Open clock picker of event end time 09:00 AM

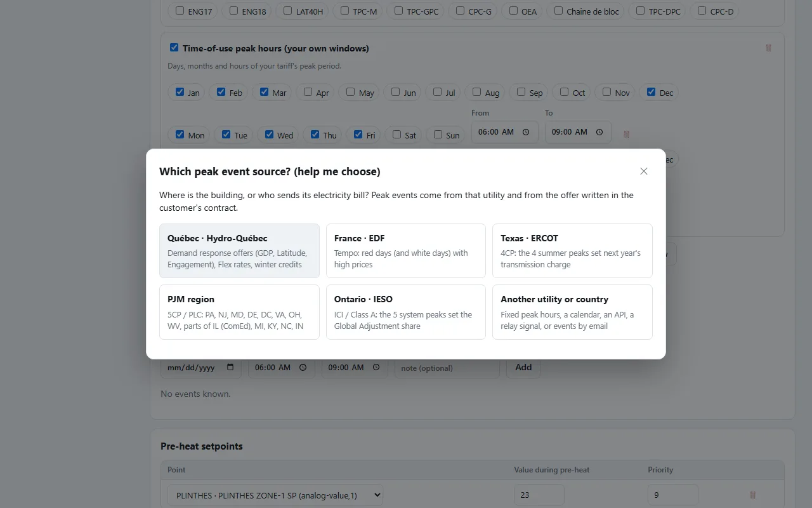point(376,367)
